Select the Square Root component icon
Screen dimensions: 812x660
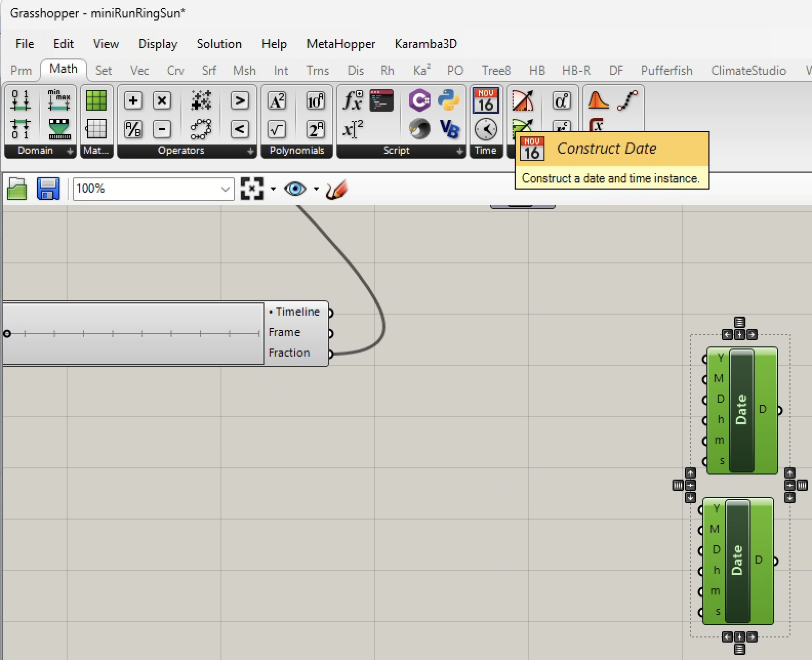277,129
